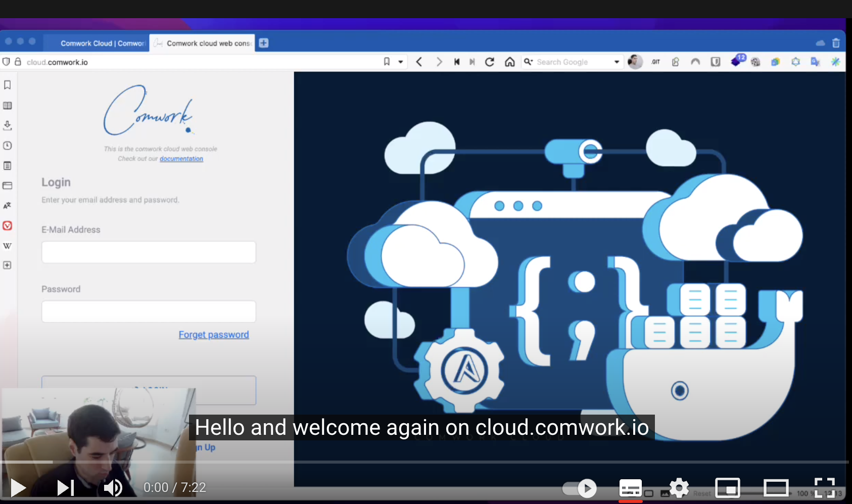The width and height of the screenshot is (852, 504).
Task: Bookmark this page from the address bar
Action: pyautogui.click(x=387, y=62)
